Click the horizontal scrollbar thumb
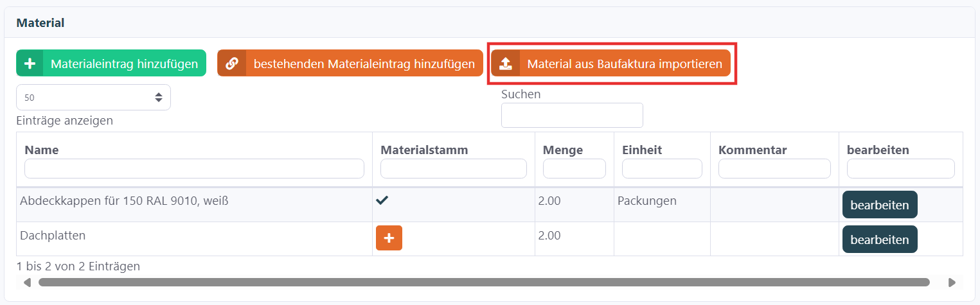This screenshot has height=305, width=980. [483, 282]
